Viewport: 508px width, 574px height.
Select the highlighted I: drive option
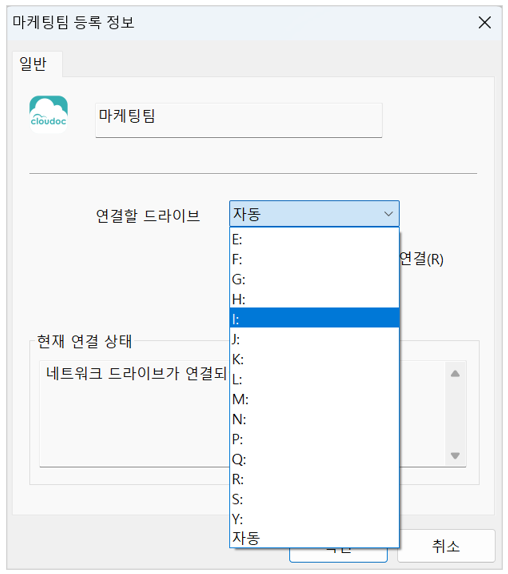tap(314, 320)
